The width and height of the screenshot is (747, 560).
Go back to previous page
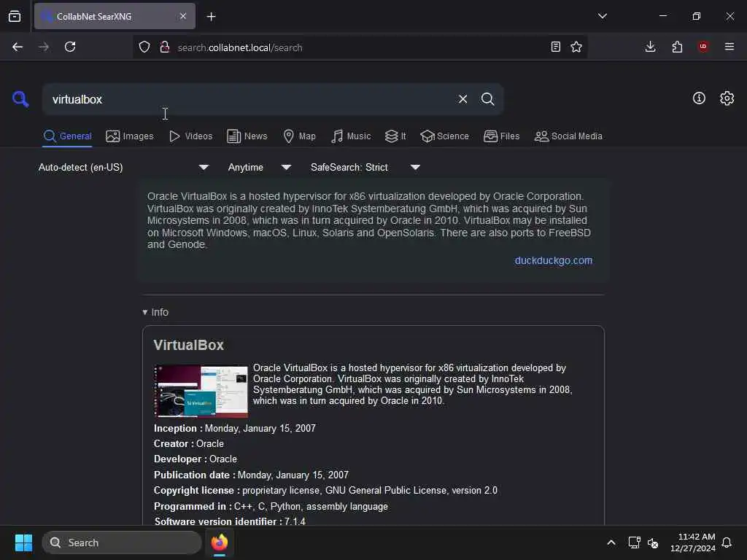(18, 47)
